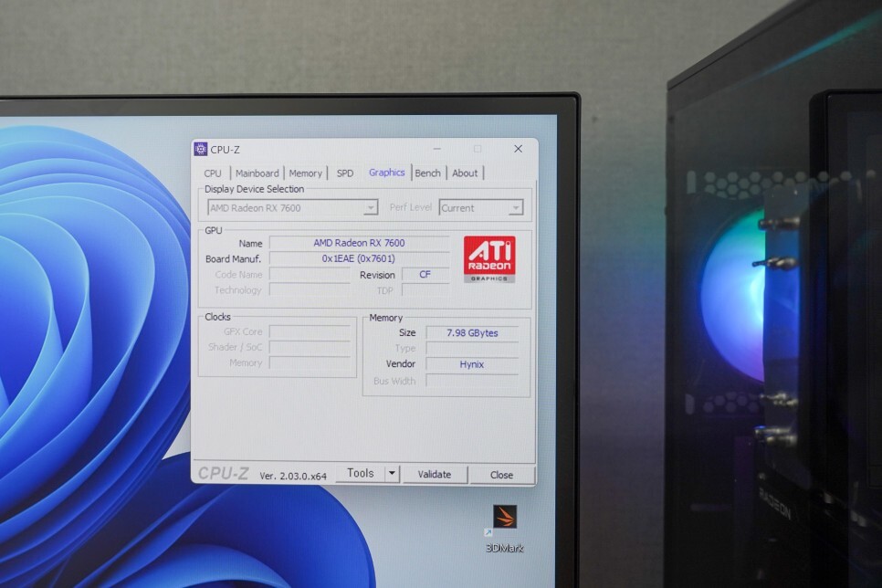Click the empty Bus Width field

[x=472, y=381]
